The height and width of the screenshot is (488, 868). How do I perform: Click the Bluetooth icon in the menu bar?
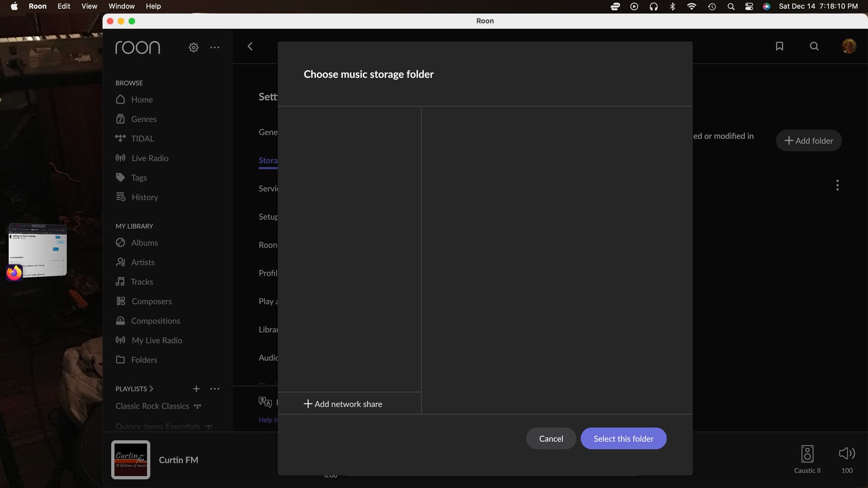click(x=672, y=6)
